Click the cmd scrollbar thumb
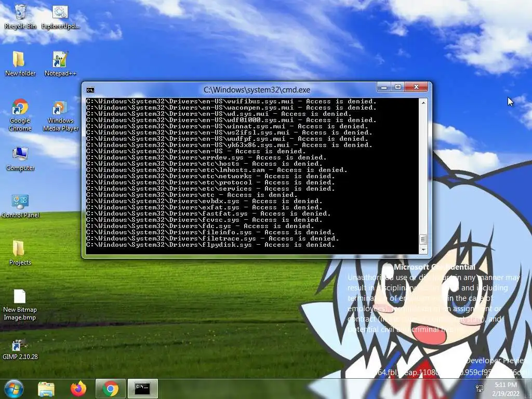This screenshot has height=399, width=532. [x=423, y=240]
